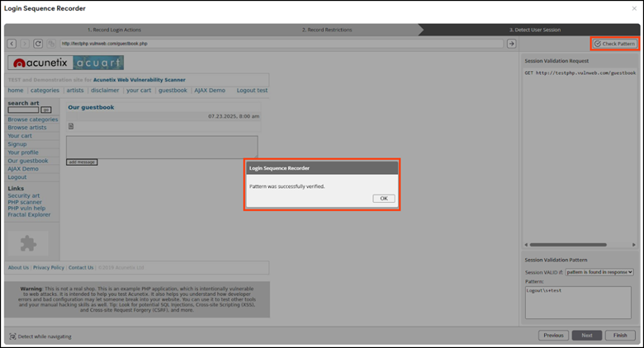Open the categories navigation link
The width and height of the screenshot is (644, 348).
tap(45, 90)
